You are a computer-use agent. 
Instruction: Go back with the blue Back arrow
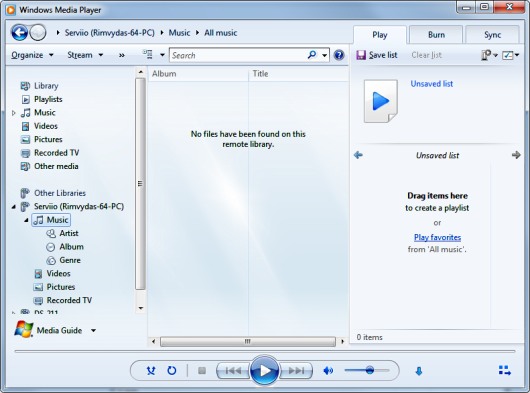[19, 33]
